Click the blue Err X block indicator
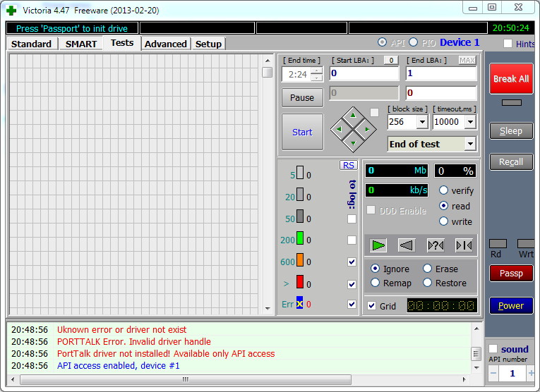 tap(299, 304)
